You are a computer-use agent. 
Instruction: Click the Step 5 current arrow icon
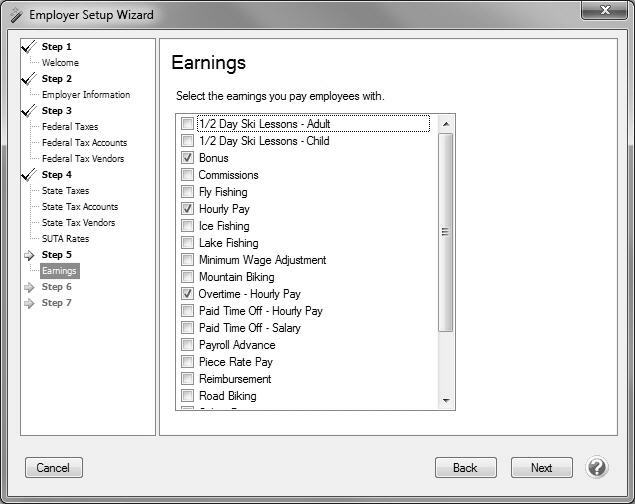[29, 255]
